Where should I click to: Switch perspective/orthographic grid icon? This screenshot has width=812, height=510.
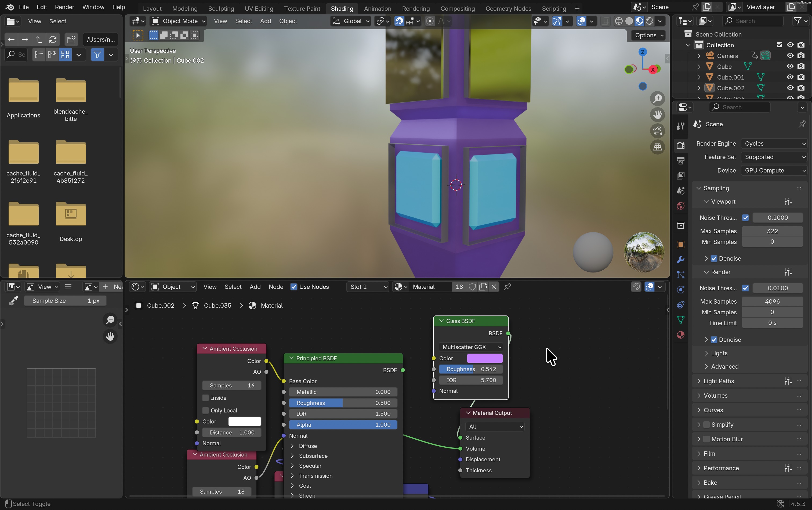coord(657,147)
